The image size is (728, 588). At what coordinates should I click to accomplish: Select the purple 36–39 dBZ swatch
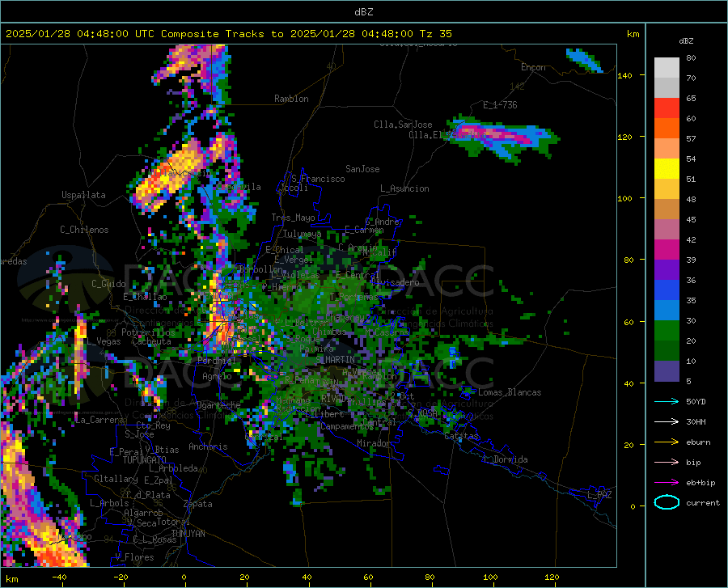click(667, 270)
